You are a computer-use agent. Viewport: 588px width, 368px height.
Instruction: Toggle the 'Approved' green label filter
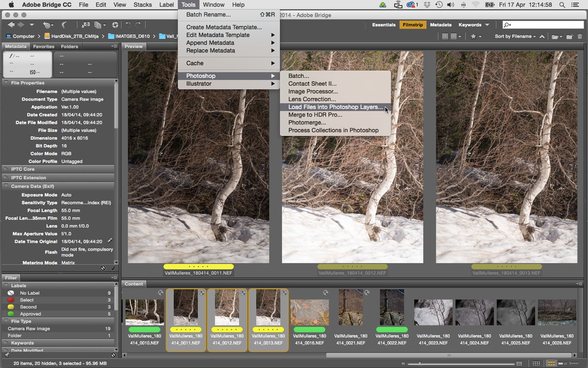click(x=30, y=314)
